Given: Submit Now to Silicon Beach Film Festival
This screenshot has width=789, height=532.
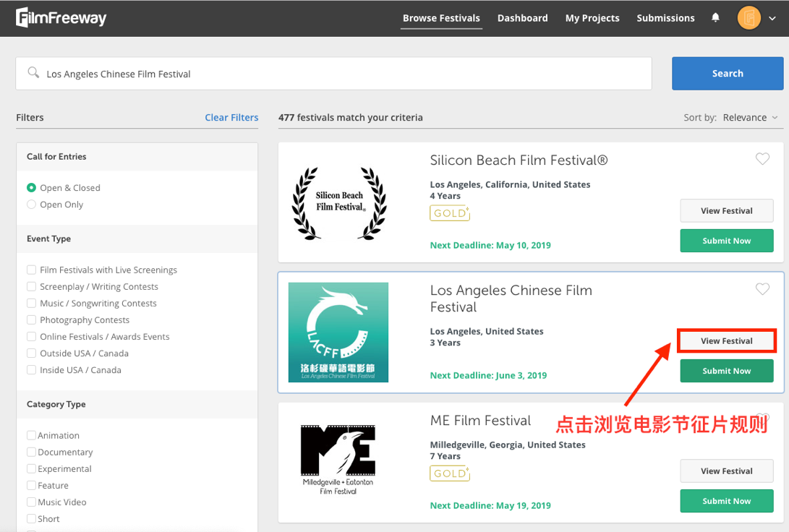Looking at the screenshot, I should (x=727, y=241).
